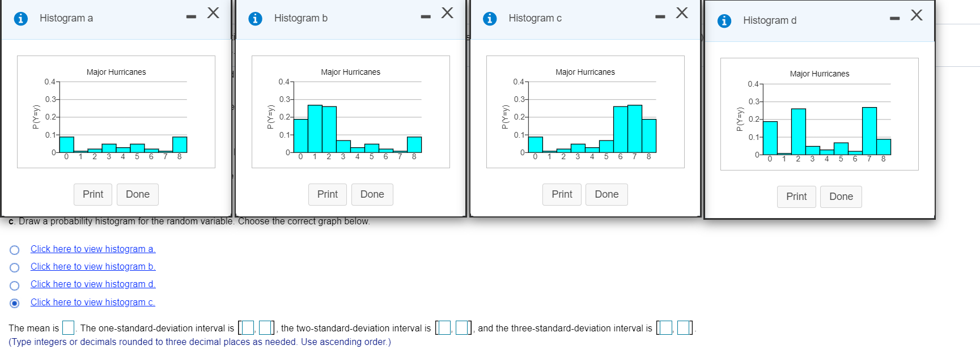The width and height of the screenshot is (980, 358).
Task: Click the mean answer input box
Action: [69, 328]
